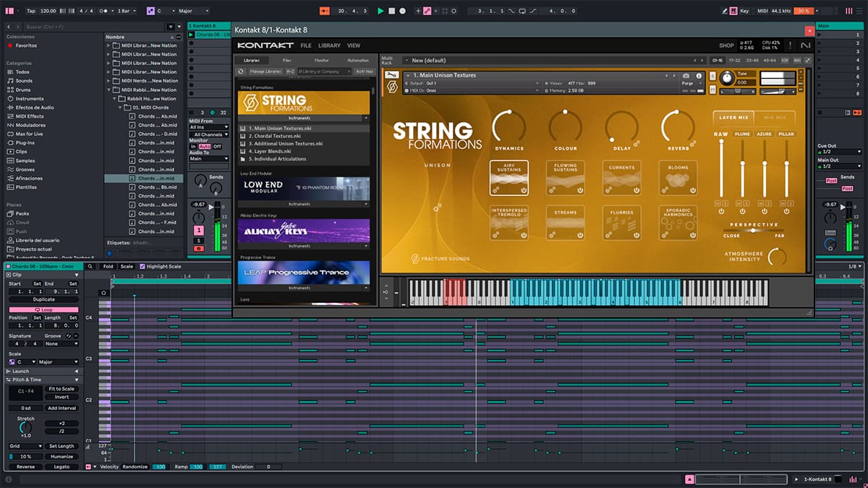Switch to the MIC MIX tab
The height and width of the screenshot is (488, 868).
(775, 117)
